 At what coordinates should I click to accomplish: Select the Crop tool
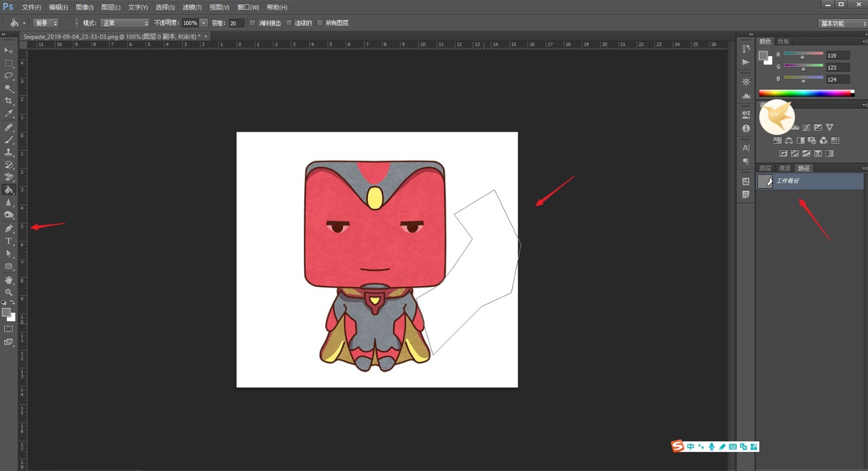click(x=9, y=101)
